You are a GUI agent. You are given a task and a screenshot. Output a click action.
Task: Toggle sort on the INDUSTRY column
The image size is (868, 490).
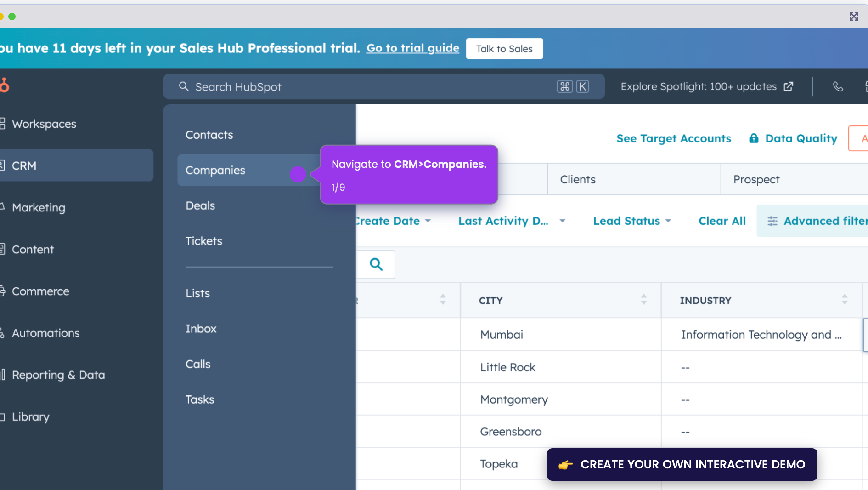[845, 300]
